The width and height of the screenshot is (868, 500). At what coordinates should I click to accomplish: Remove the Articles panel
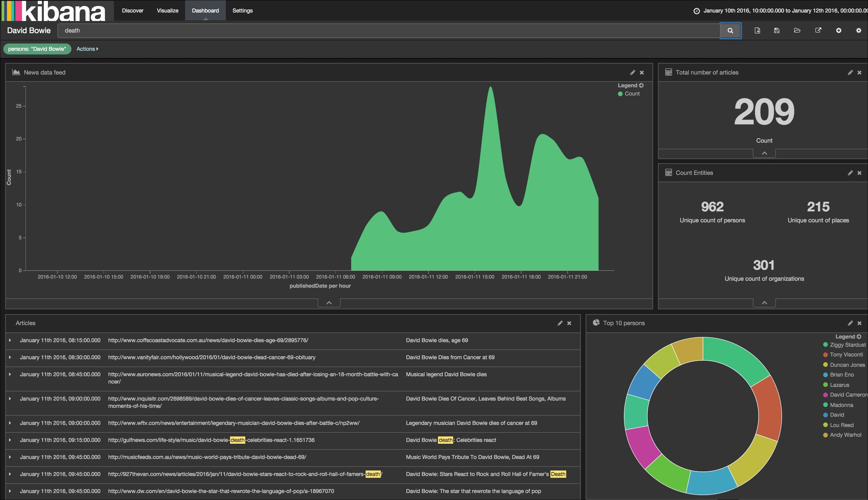tap(569, 323)
